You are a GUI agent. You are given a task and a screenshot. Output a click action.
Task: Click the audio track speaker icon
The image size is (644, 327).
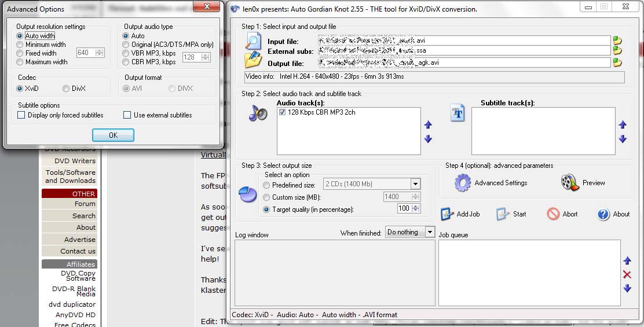point(258,113)
